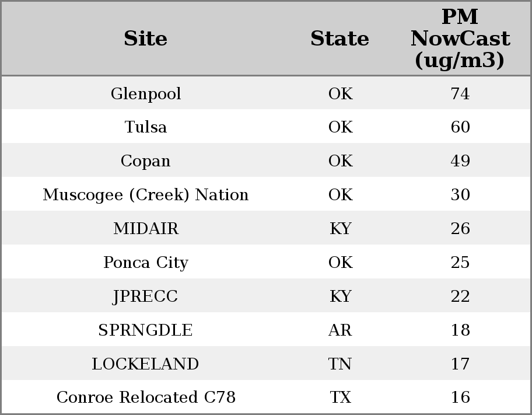Click the MIDAIR site cell
532x415 pixels.
pyautogui.click(x=146, y=229)
